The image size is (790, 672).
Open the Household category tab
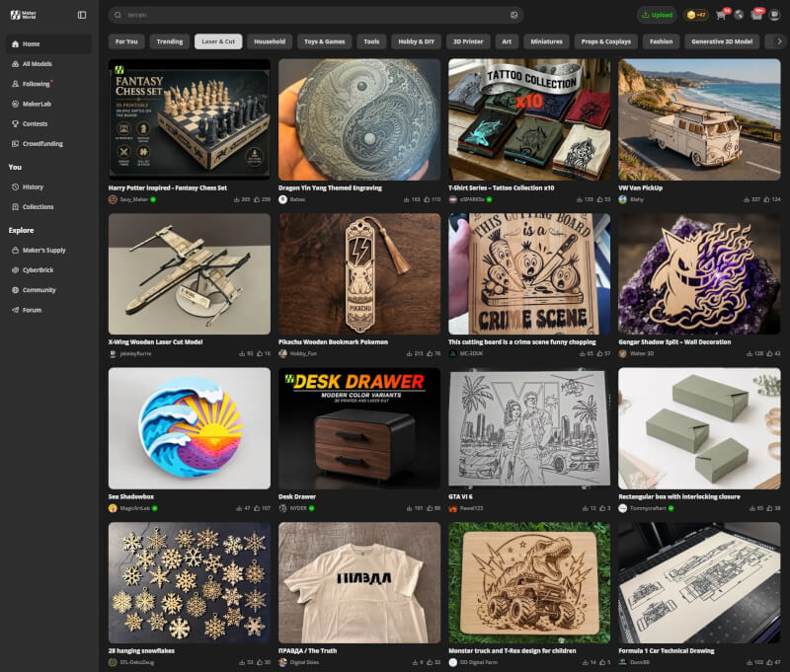pyautogui.click(x=270, y=41)
